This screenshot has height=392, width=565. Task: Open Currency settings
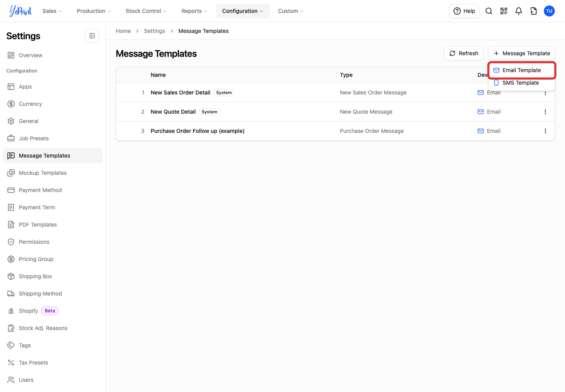(x=53, y=104)
